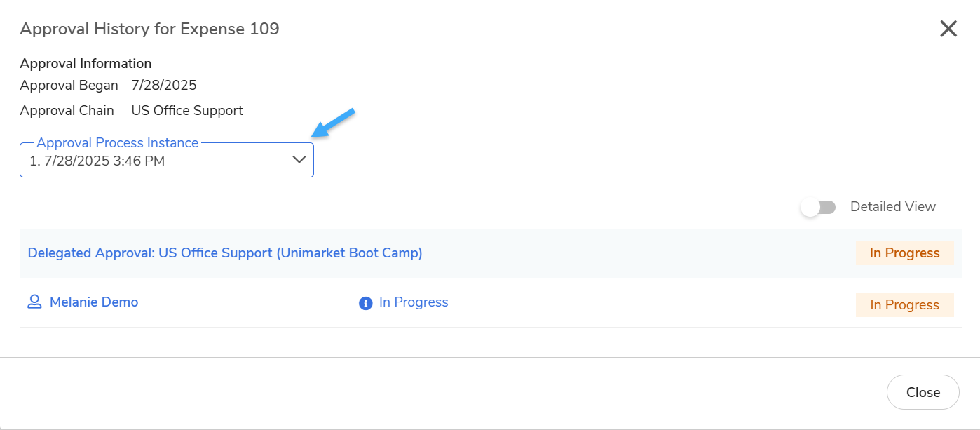980x430 pixels.
Task: Close the dialog with the X icon
Action: coord(948,29)
